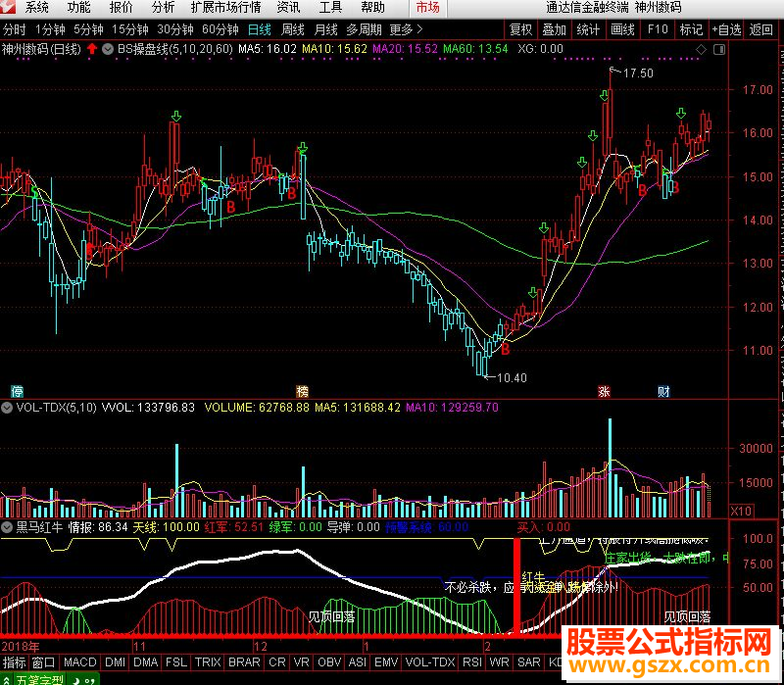This screenshot has height=685, width=784.
Task: Open the F10 company info
Action: point(657,30)
